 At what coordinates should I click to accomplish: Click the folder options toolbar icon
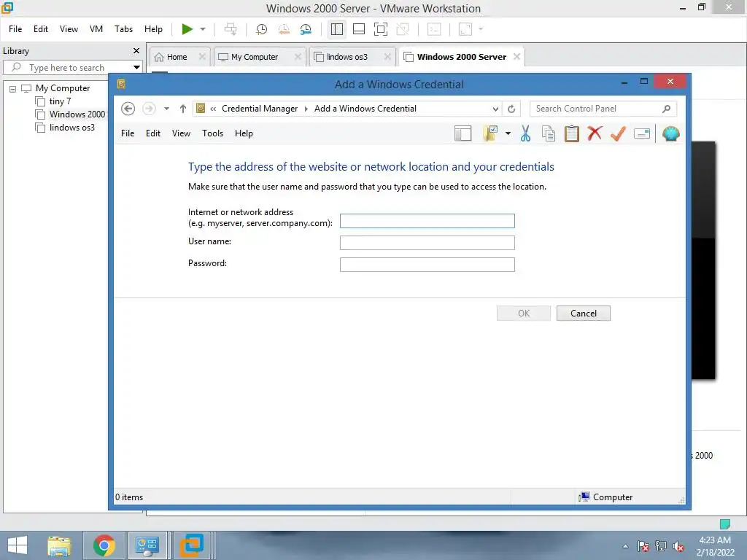(491, 134)
